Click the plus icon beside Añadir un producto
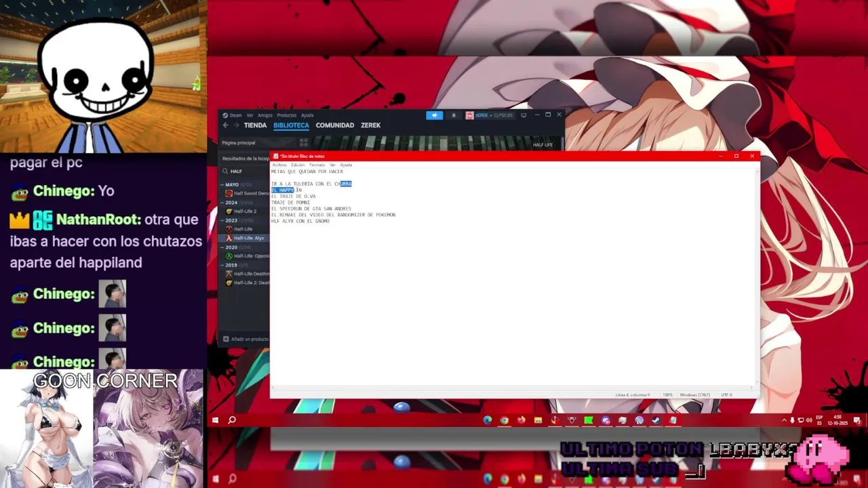This screenshot has width=868, height=488. pyautogui.click(x=226, y=339)
